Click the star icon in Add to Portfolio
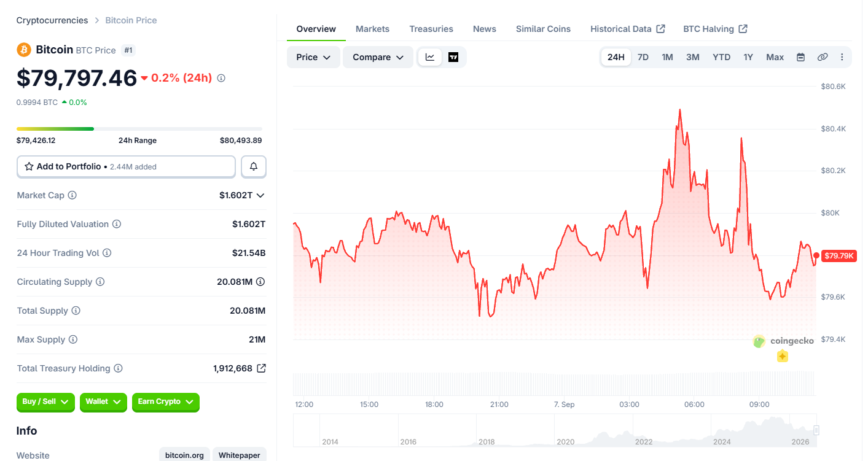The height and width of the screenshot is (461, 868). (29, 166)
